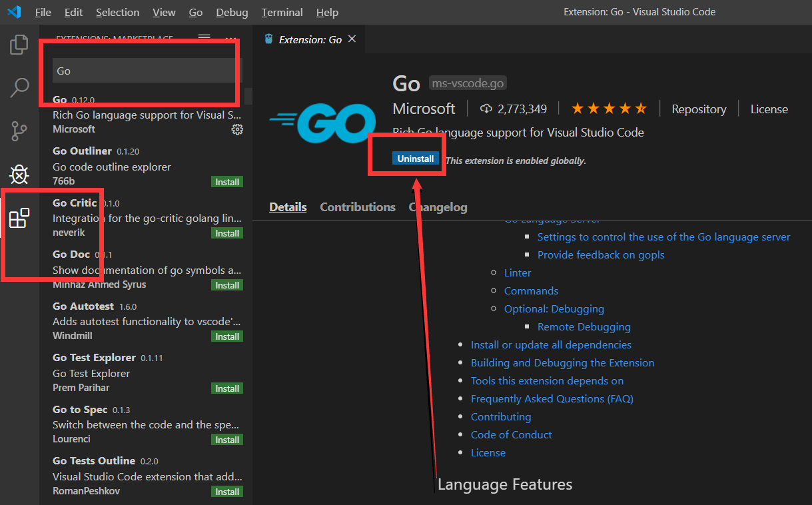The height and width of the screenshot is (505, 812).
Task: Open the Extensions view icon
Action: click(19, 218)
